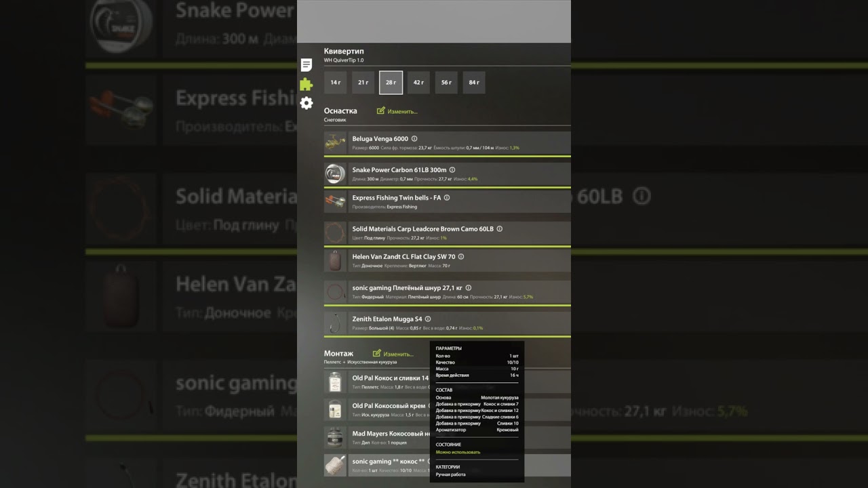
Task: Select Zenith Etalon Mugga S4 name
Action: pyautogui.click(x=387, y=319)
